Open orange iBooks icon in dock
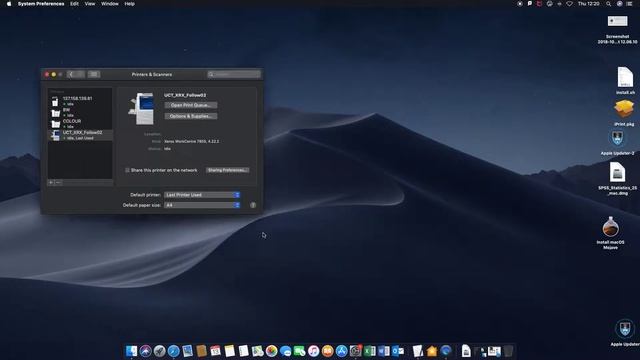This screenshot has width=640, height=360. (327, 351)
